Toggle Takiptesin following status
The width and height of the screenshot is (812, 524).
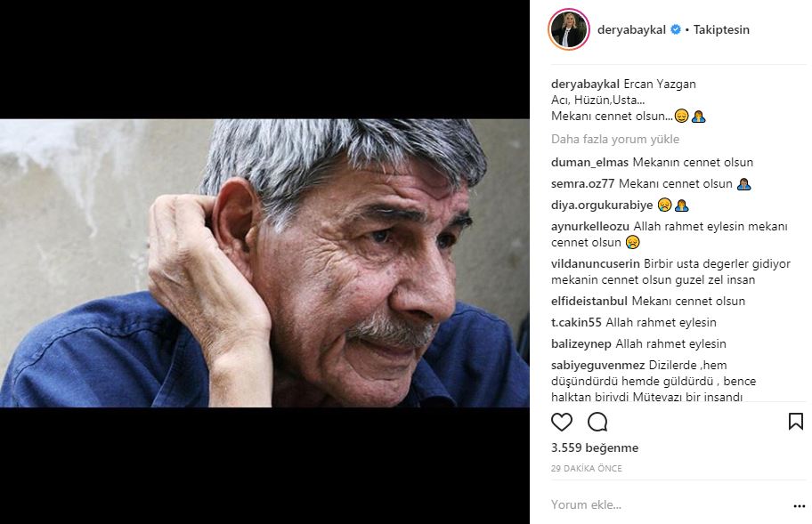coord(721,29)
